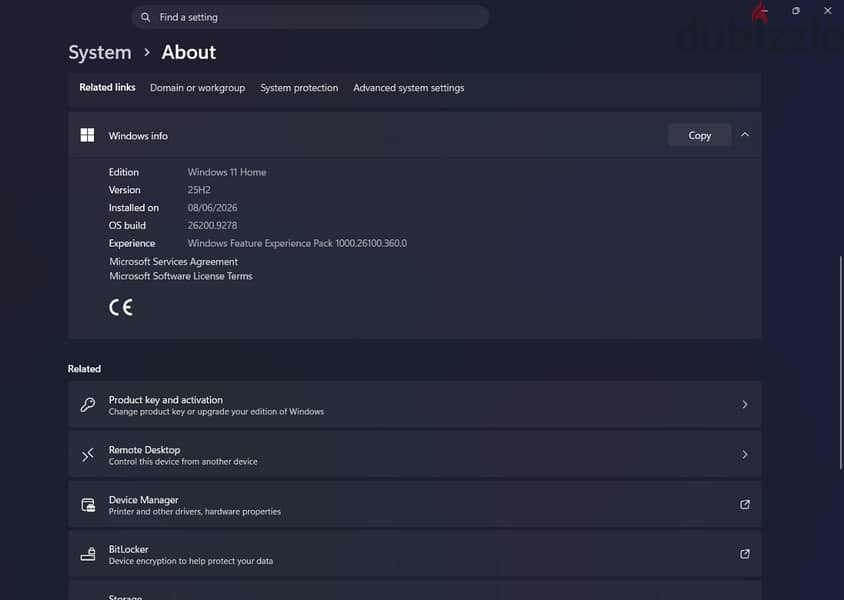Image resolution: width=844 pixels, height=600 pixels.
Task: Open Device Manager entry
Action: point(414,505)
